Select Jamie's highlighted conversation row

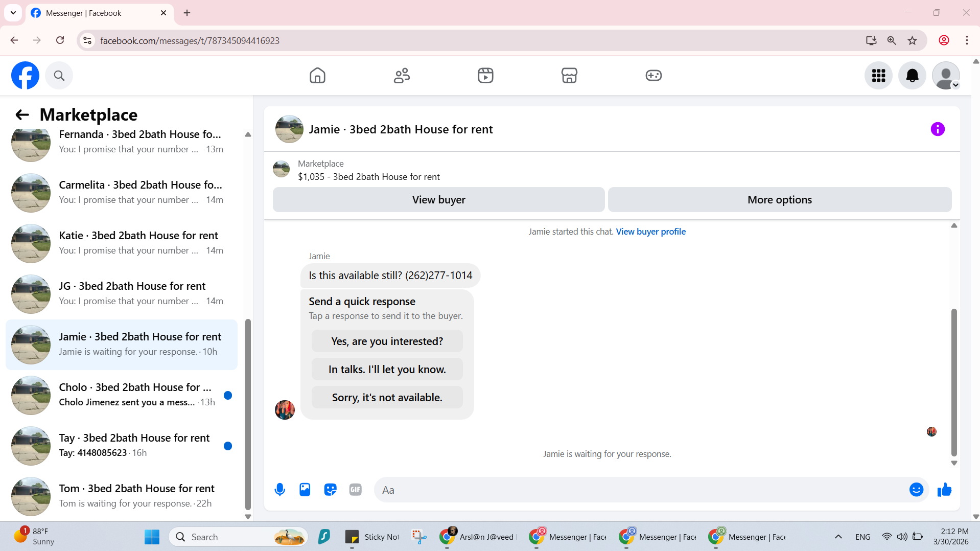[122, 345]
